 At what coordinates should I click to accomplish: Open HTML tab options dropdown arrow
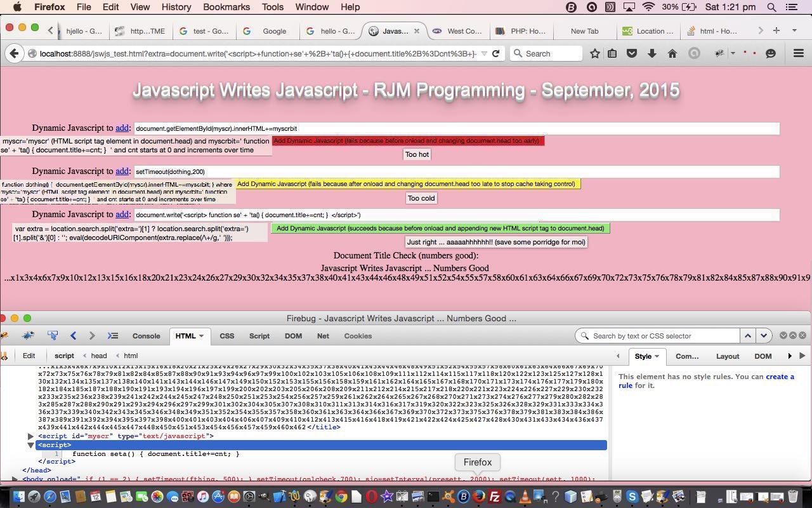201,336
